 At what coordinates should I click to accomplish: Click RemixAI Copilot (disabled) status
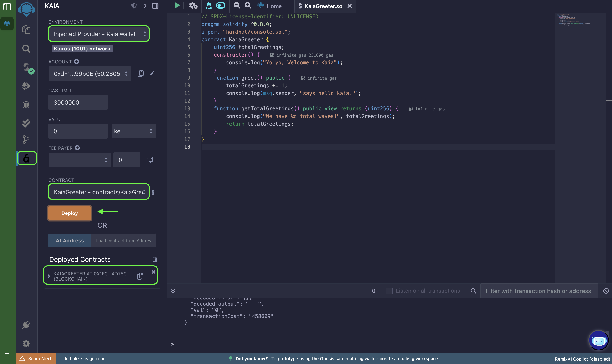pyautogui.click(x=583, y=359)
